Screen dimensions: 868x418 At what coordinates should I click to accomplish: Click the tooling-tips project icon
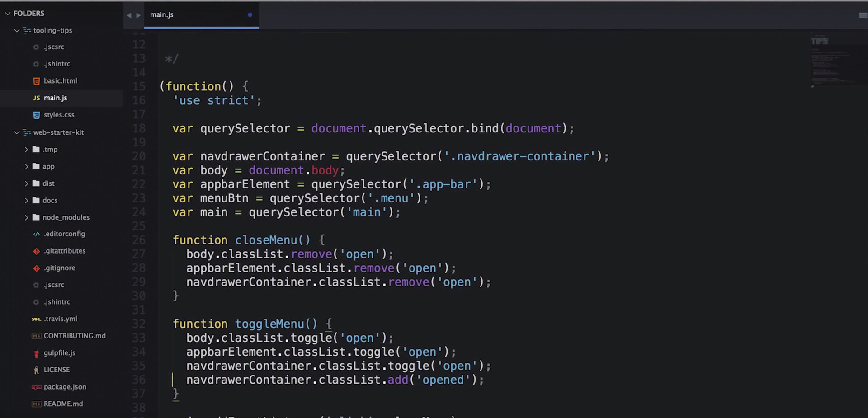27,31
